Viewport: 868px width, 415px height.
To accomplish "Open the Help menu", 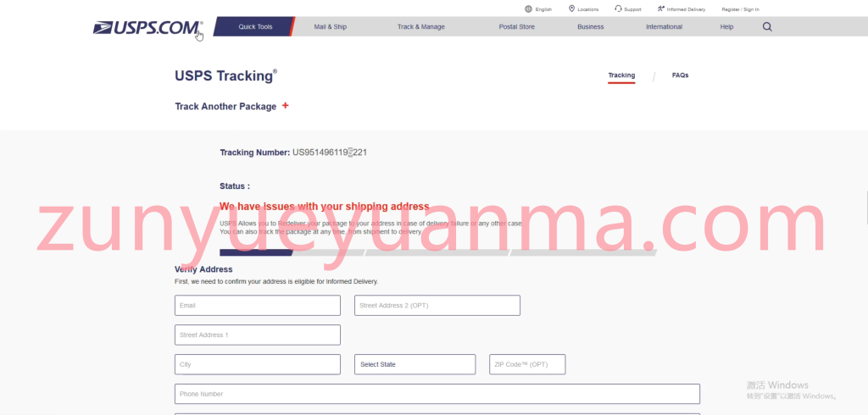I will click(x=726, y=26).
